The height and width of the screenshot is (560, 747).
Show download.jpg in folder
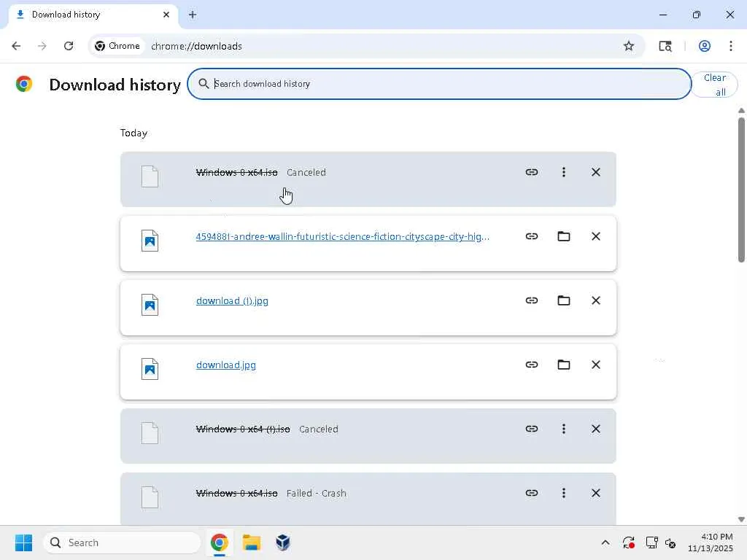tap(564, 365)
